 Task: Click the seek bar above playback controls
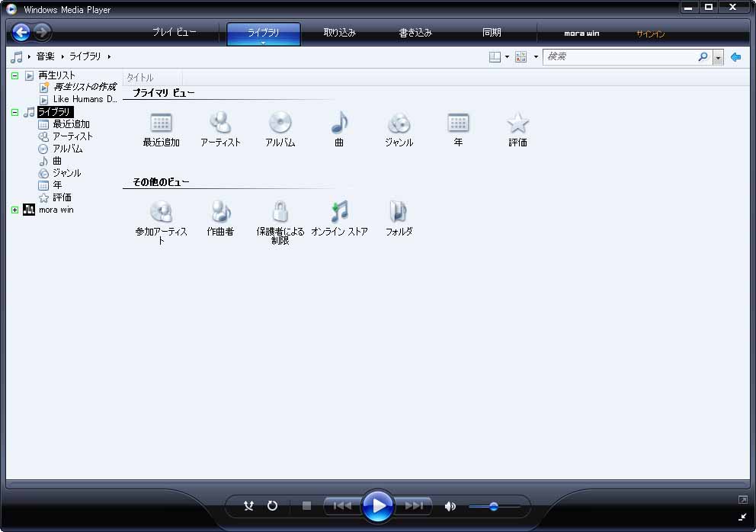tap(378, 484)
